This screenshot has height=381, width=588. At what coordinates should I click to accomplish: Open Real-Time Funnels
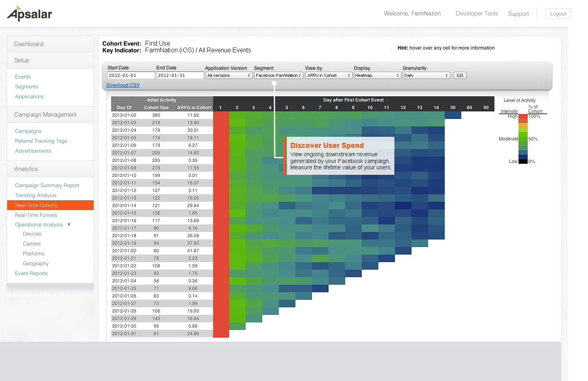click(36, 215)
